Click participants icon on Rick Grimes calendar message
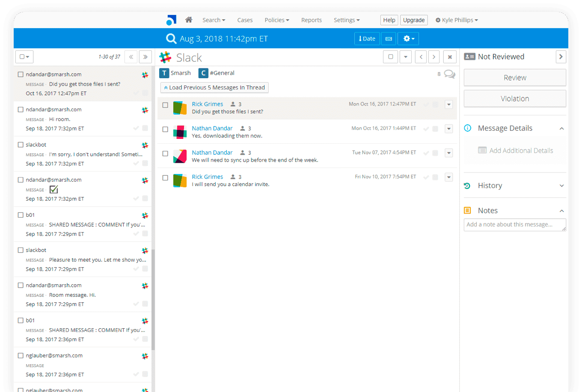 tap(233, 177)
